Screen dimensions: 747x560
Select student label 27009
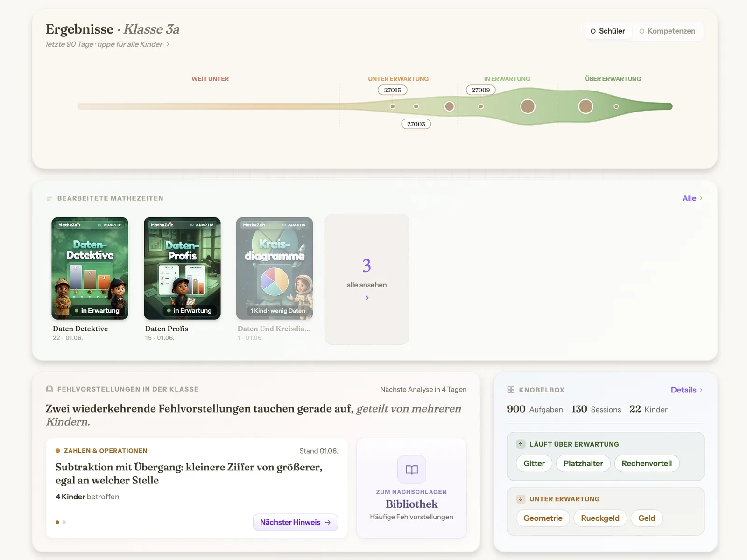pyautogui.click(x=481, y=90)
